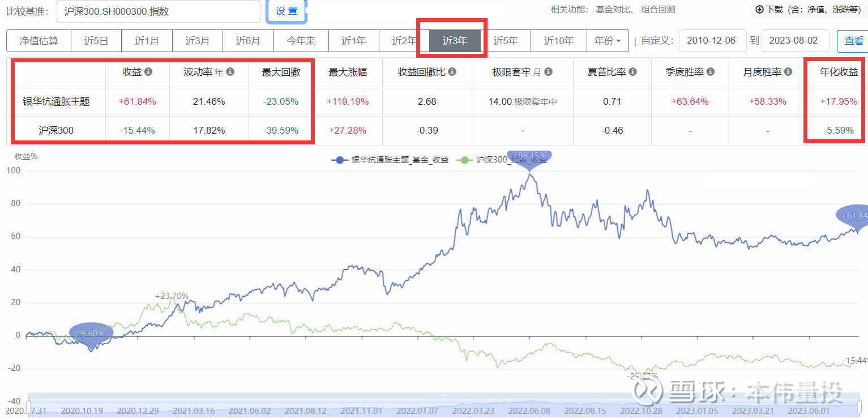Click info icon next to 收益 header
This screenshot has height=419, width=868.
[x=148, y=72]
